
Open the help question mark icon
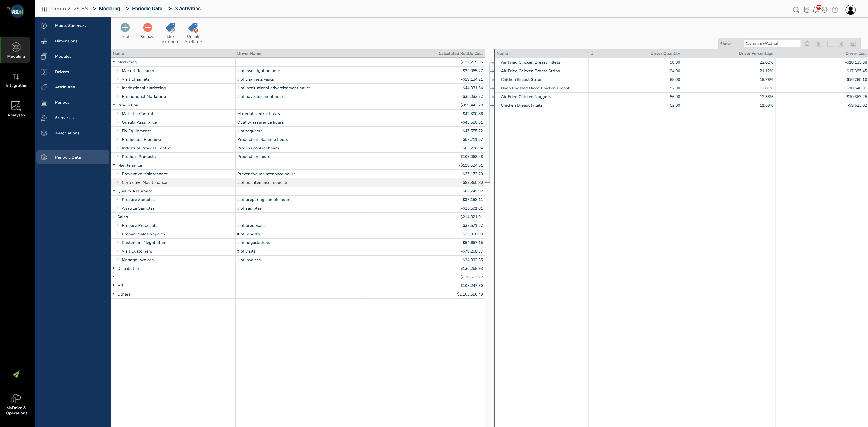[x=835, y=10]
